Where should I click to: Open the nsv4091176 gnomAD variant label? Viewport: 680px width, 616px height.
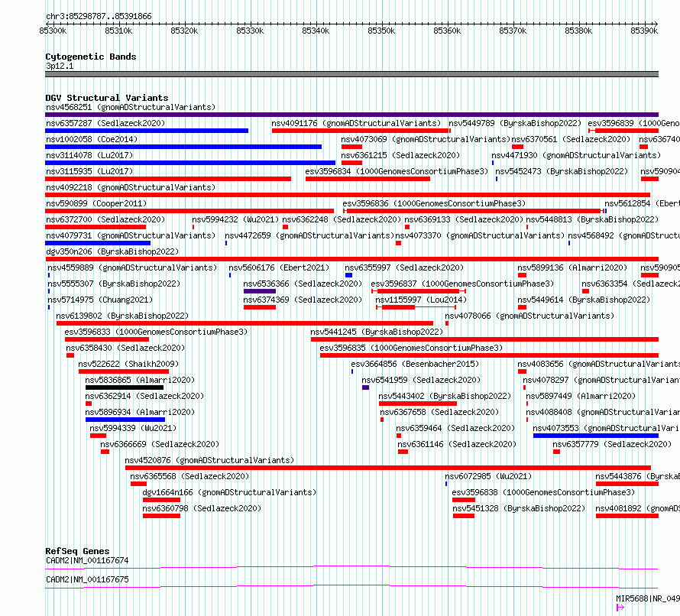point(356,123)
